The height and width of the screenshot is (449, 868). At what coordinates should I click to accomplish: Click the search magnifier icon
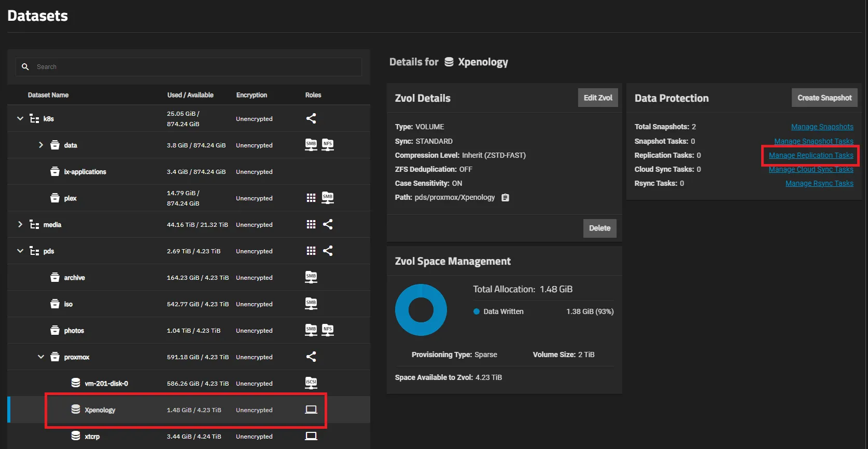(x=25, y=67)
